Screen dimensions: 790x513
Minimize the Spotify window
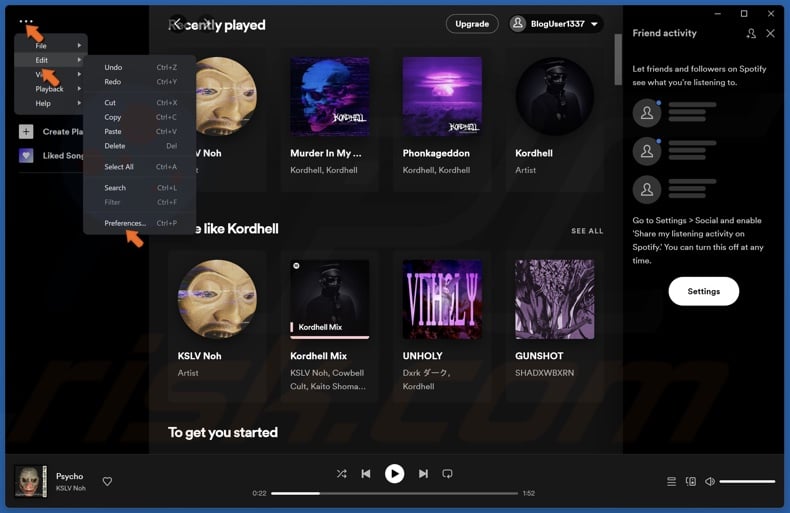pyautogui.click(x=717, y=14)
